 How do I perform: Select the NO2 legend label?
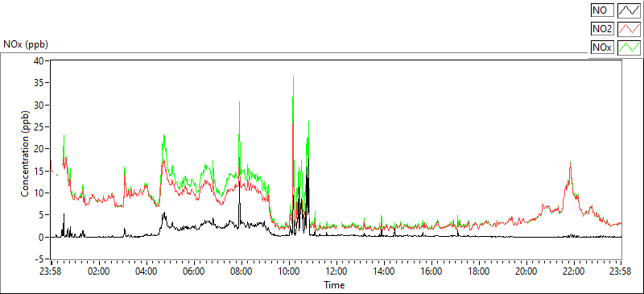[x=602, y=29]
